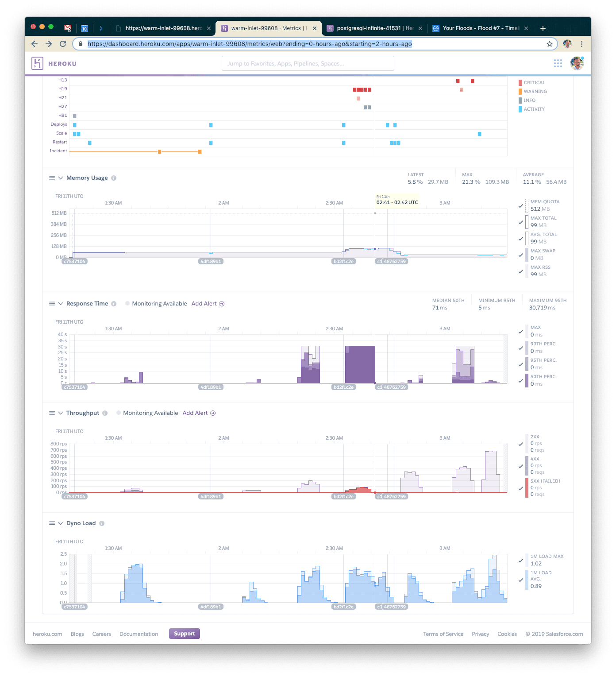Viewport: 616px width, 677px height.
Task: Click the browser reload icon
Action: [63, 44]
